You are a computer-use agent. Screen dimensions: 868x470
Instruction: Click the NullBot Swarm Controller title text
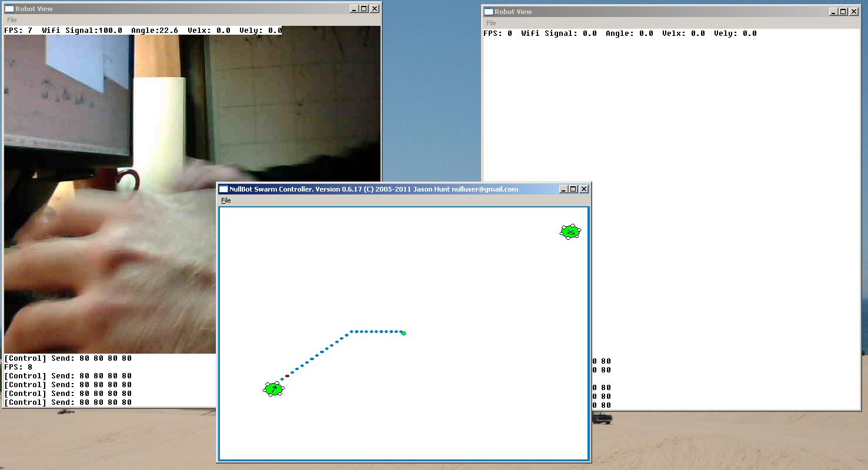[373, 189]
